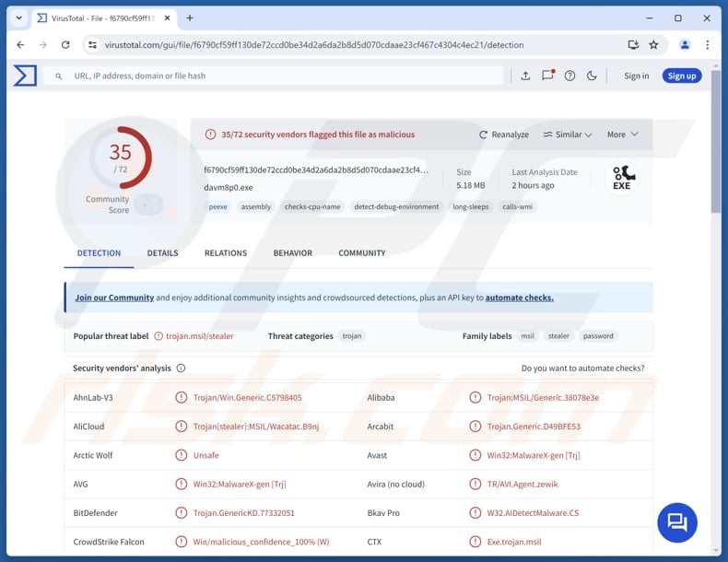The height and width of the screenshot is (562, 728).
Task: Click the URL, IP address, domain search field
Action: 276,76
